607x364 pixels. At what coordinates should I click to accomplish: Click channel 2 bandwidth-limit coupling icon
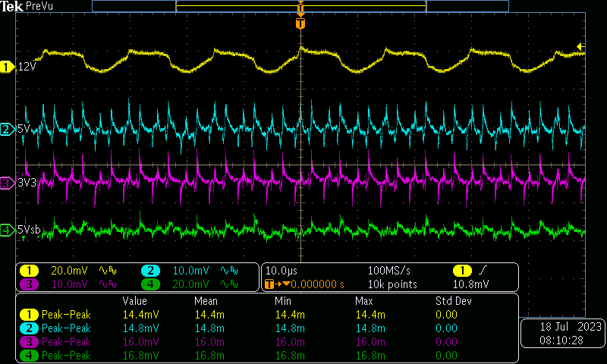[229, 271]
